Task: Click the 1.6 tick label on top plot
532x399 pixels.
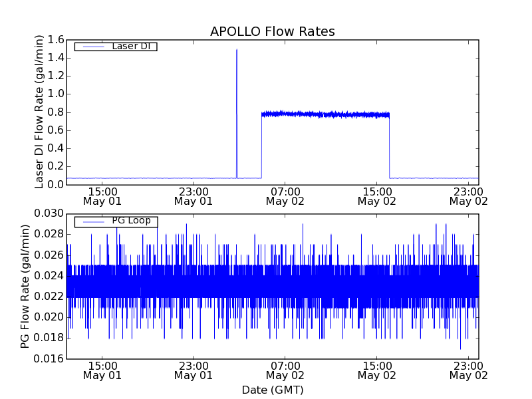Action: point(56,40)
